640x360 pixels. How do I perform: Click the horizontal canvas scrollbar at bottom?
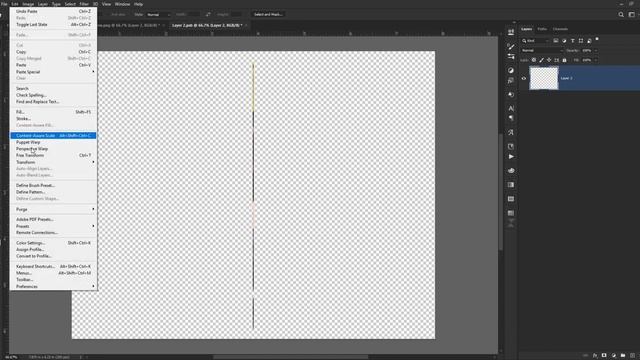point(291,357)
